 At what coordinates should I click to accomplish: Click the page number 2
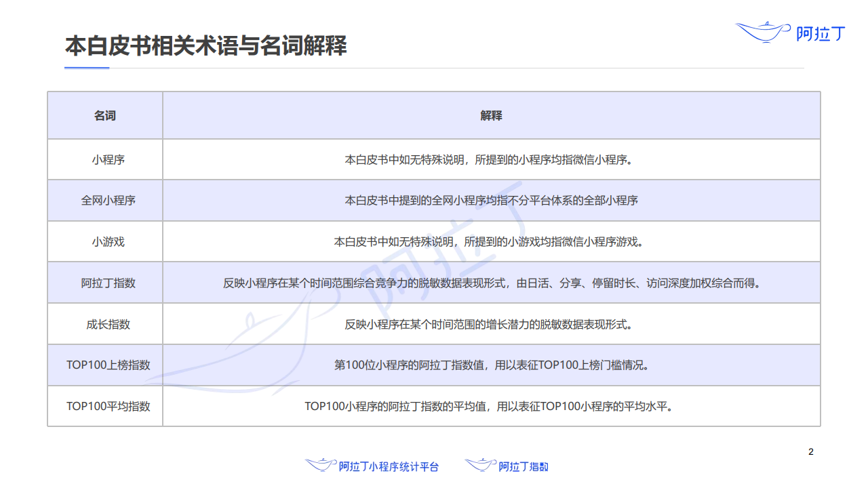811,452
